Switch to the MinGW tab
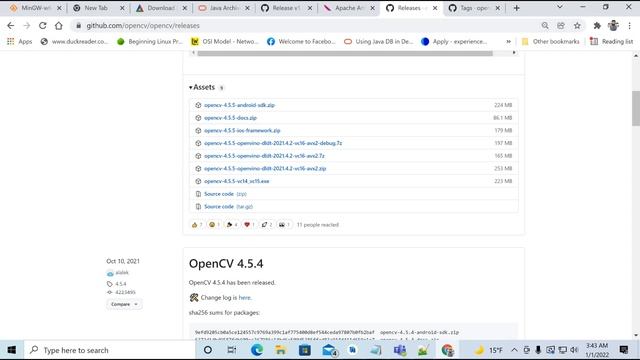Viewport: 640px width, 360px height. (x=36, y=8)
